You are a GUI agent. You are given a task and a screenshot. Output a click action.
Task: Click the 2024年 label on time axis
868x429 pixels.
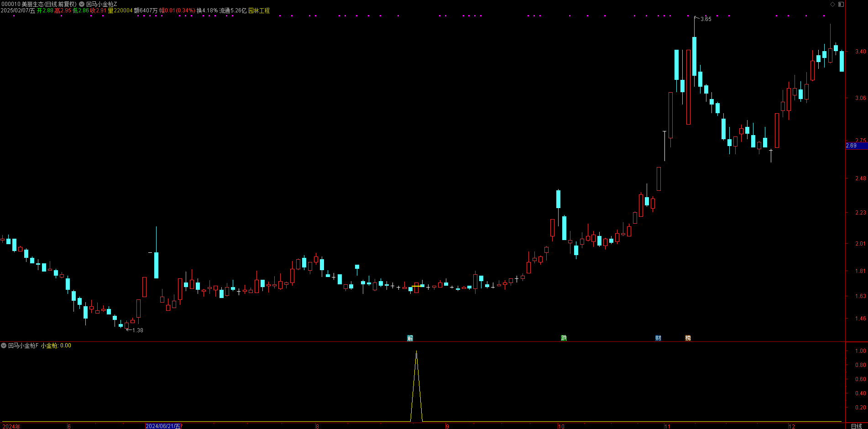pos(11,426)
